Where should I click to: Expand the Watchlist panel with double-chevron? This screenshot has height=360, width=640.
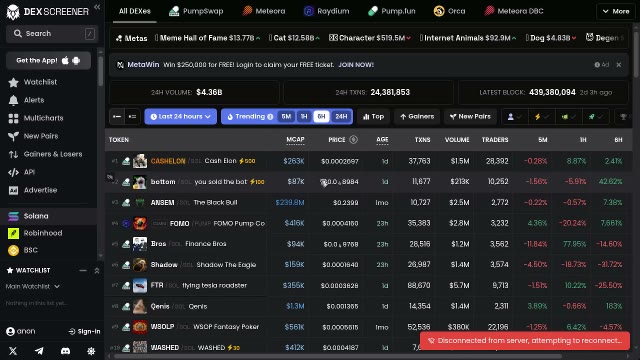pyautogui.click(x=97, y=271)
